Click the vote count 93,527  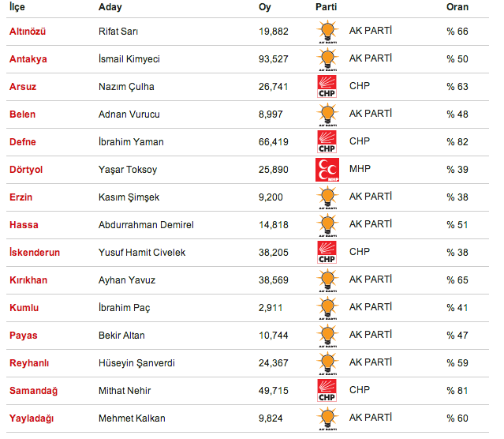click(x=274, y=59)
